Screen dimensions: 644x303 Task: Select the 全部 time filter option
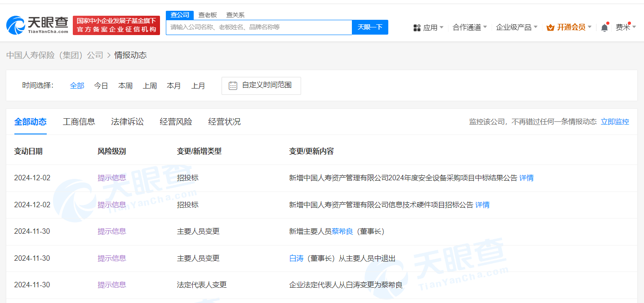(x=77, y=85)
